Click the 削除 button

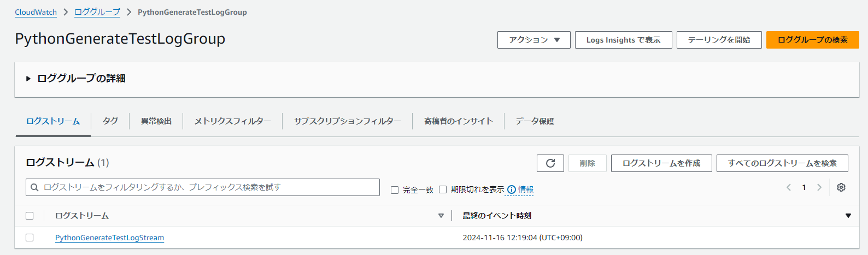click(588, 163)
